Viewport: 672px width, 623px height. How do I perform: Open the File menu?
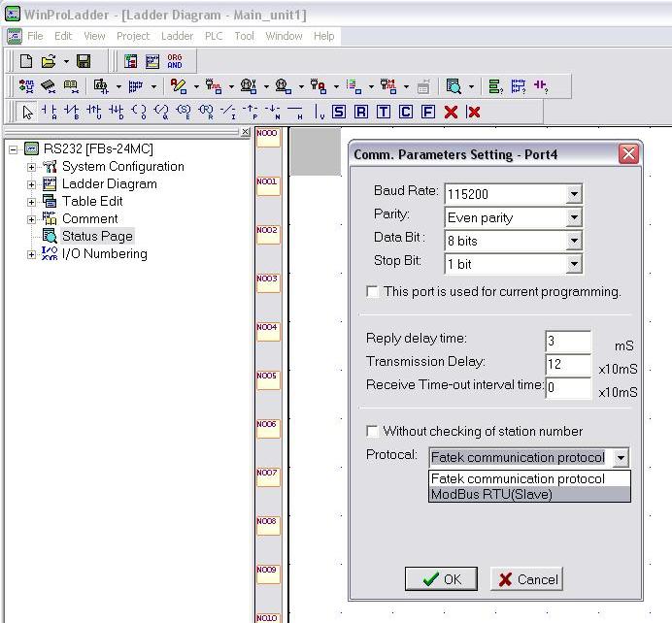click(x=35, y=36)
